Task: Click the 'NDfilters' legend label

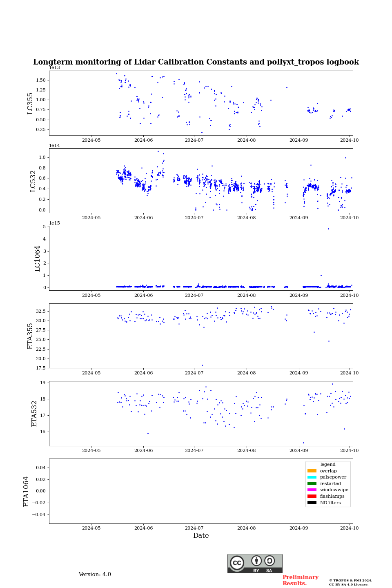Action: coord(330,503)
